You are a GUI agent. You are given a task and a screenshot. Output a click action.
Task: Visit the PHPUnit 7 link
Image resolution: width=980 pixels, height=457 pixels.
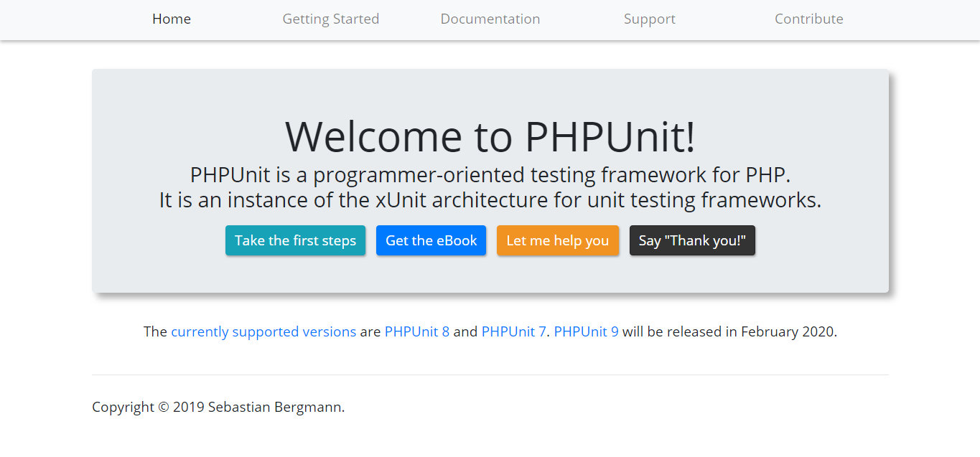pyautogui.click(x=513, y=331)
